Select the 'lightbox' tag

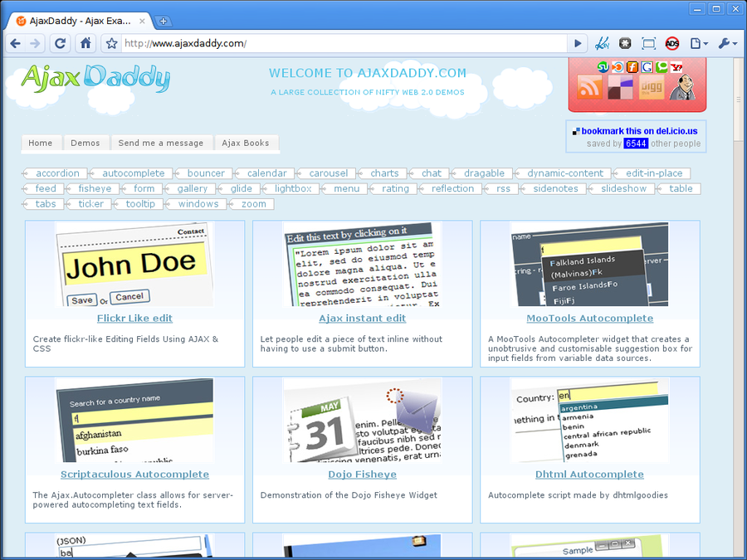point(290,188)
